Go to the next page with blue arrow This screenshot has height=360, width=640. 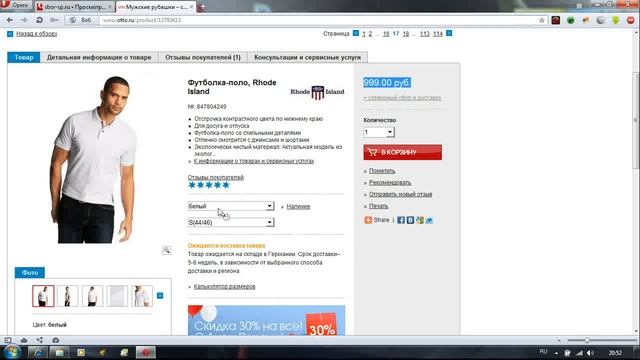pyautogui.click(x=449, y=33)
